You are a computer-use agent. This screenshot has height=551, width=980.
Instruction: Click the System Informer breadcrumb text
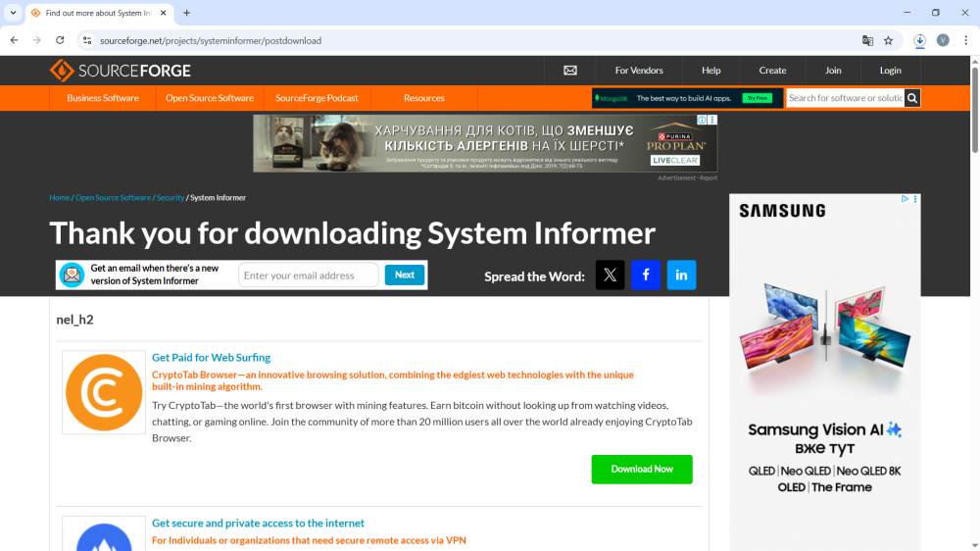coord(219,198)
